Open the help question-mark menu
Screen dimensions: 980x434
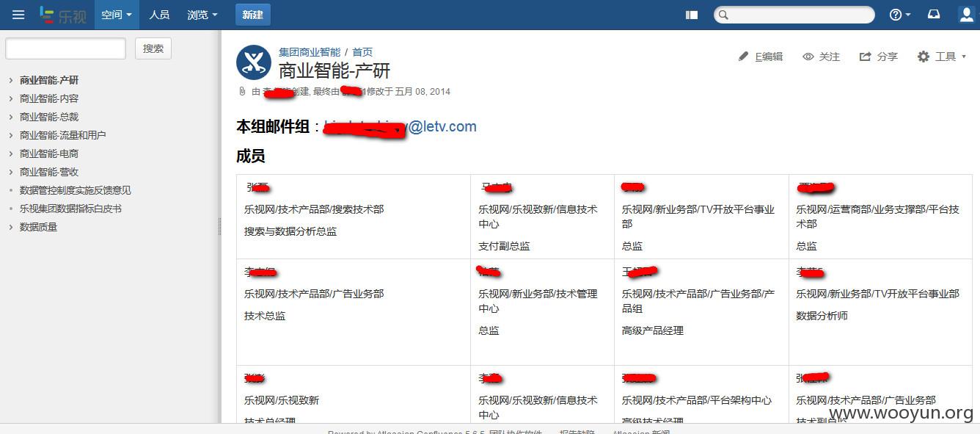tap(900, 15)
